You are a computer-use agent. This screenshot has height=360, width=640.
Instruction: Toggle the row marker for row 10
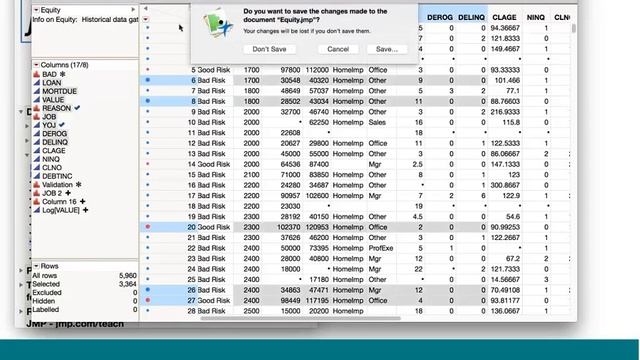[148, 122]
